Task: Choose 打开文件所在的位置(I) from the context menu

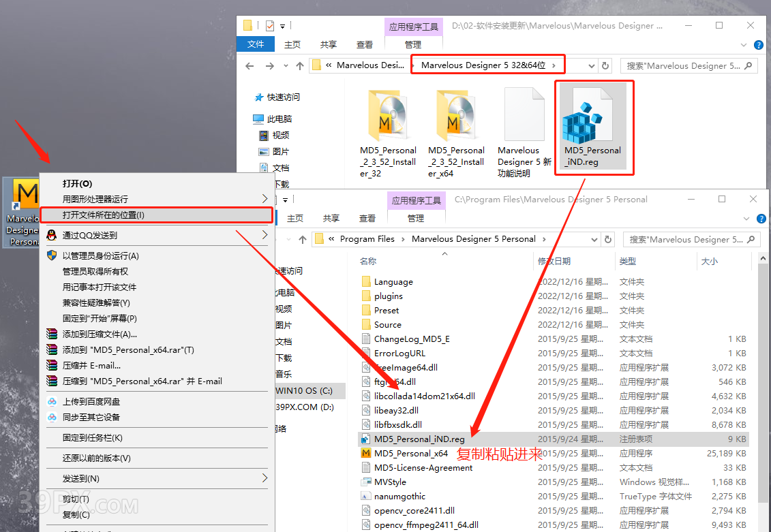Action: point(156,215)
